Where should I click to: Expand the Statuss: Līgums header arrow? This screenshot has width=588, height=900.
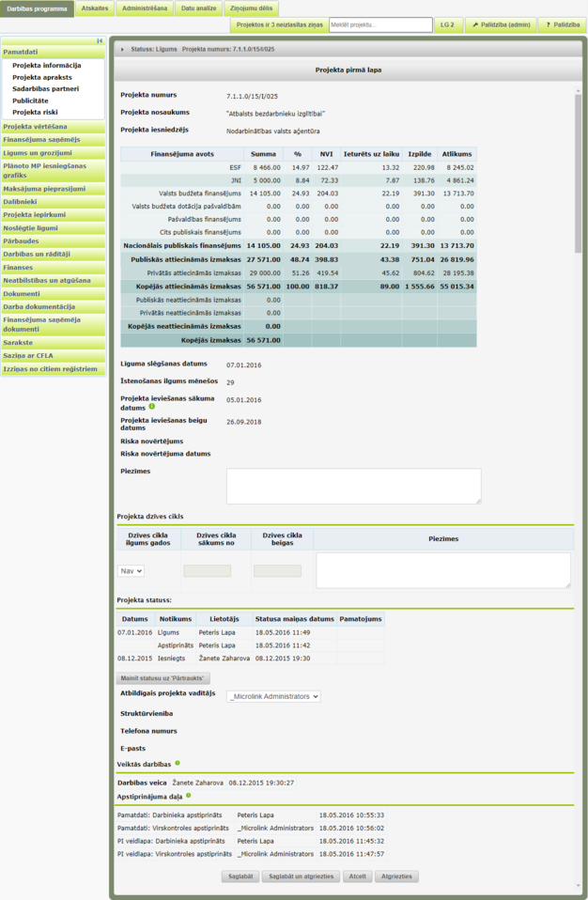[x=123, y=50]
